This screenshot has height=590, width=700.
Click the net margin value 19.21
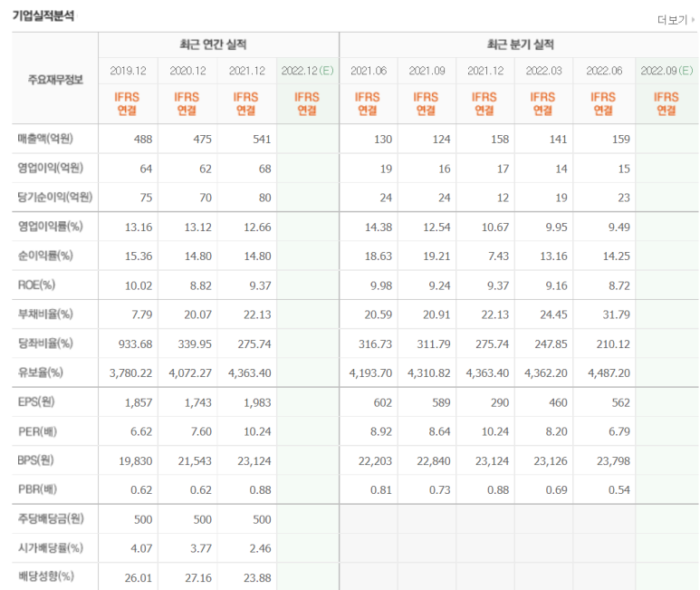(436, 256)
